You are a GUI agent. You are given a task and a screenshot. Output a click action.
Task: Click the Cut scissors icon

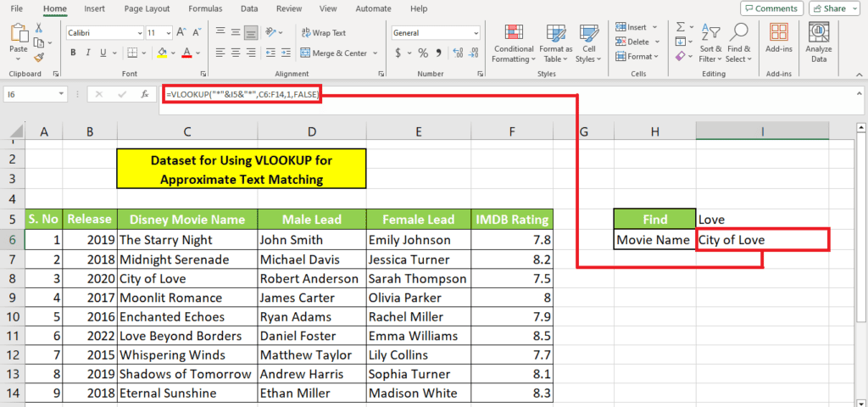39,28
